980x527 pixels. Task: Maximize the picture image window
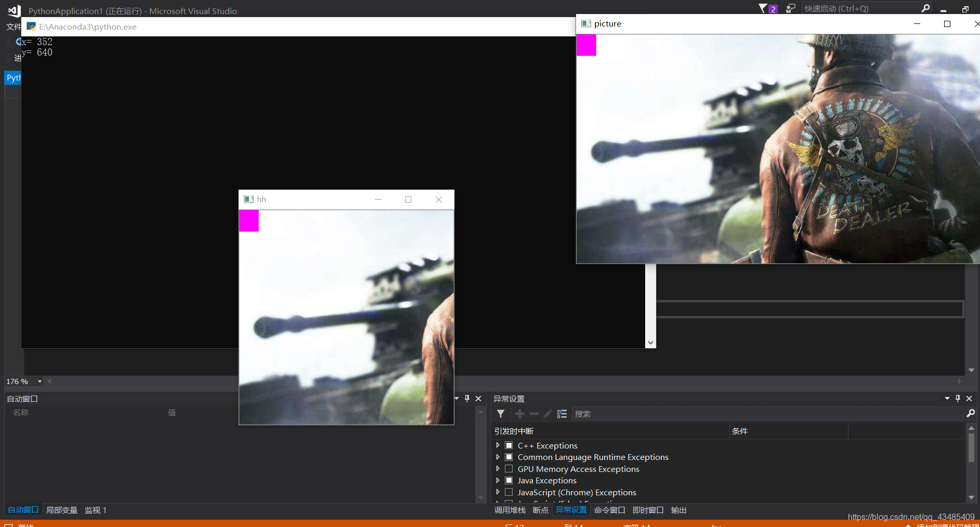point(947,24)
